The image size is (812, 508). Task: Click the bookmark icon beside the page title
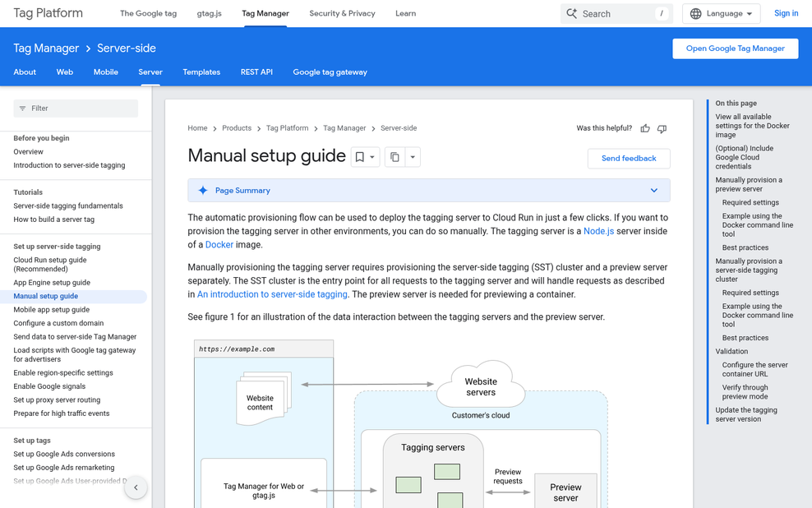[x=359, y=157]
